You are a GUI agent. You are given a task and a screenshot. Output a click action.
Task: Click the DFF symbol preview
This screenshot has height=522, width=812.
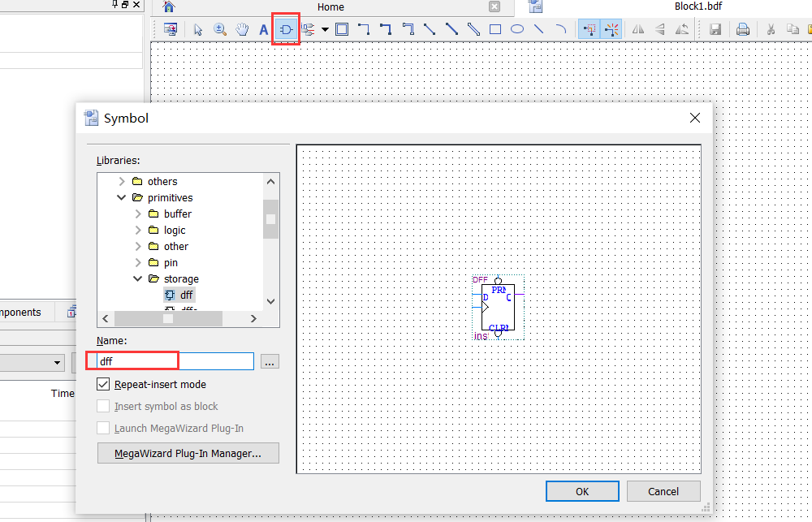[x=498, y=308]
